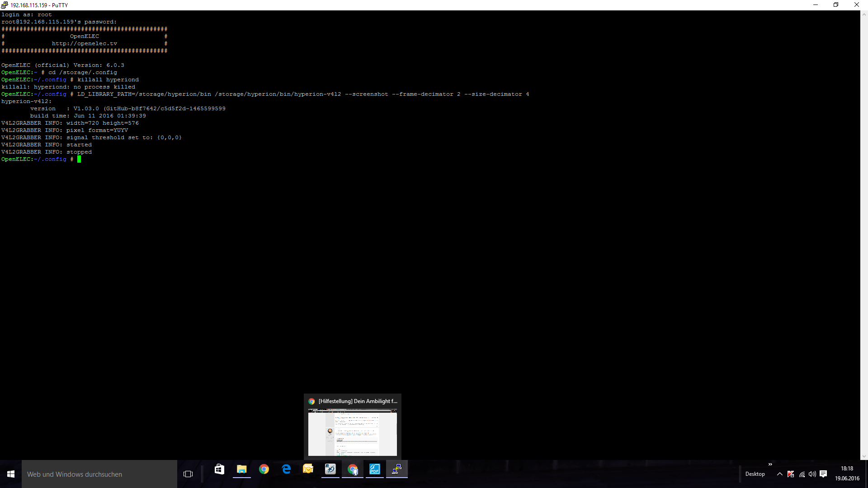The width and height of the screenshot is (868, 488).
Task: Open the Windows Start menu
Action: click(11, 474)
